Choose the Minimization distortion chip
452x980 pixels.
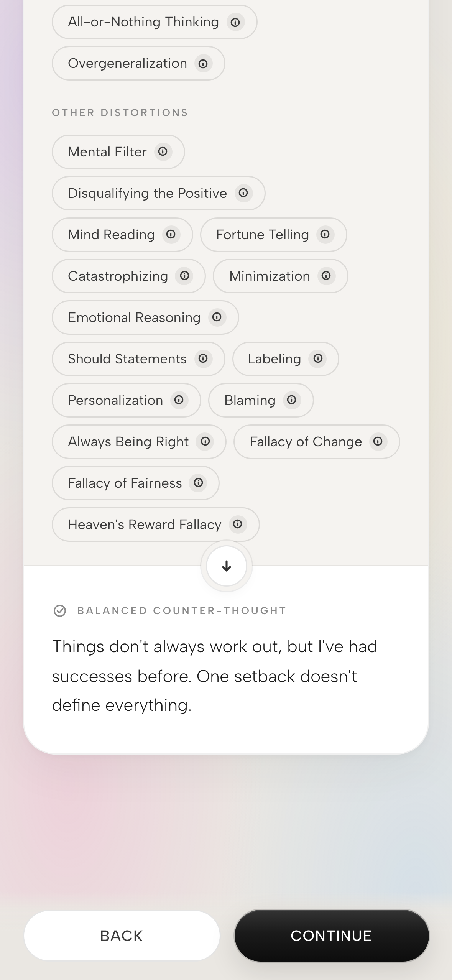(270, 276)
